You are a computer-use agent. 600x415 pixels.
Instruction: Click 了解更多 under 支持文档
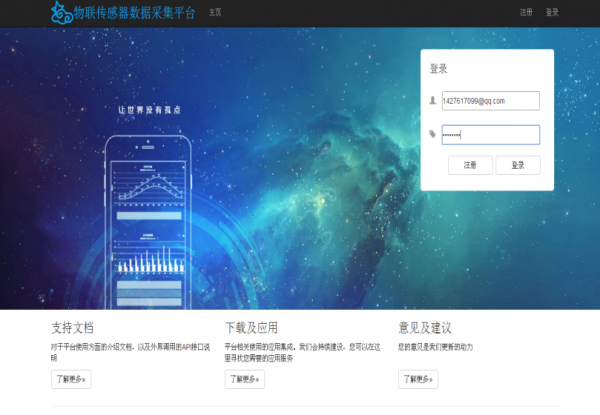[71, 379]
